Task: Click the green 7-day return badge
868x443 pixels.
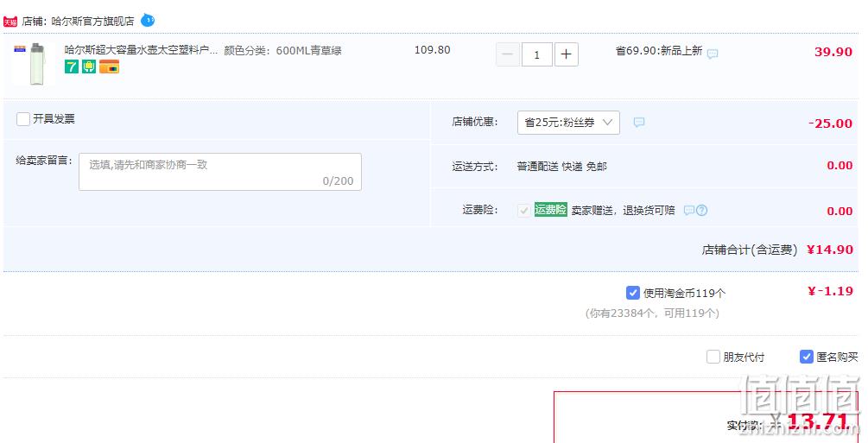Action: [x=72, y=67]
